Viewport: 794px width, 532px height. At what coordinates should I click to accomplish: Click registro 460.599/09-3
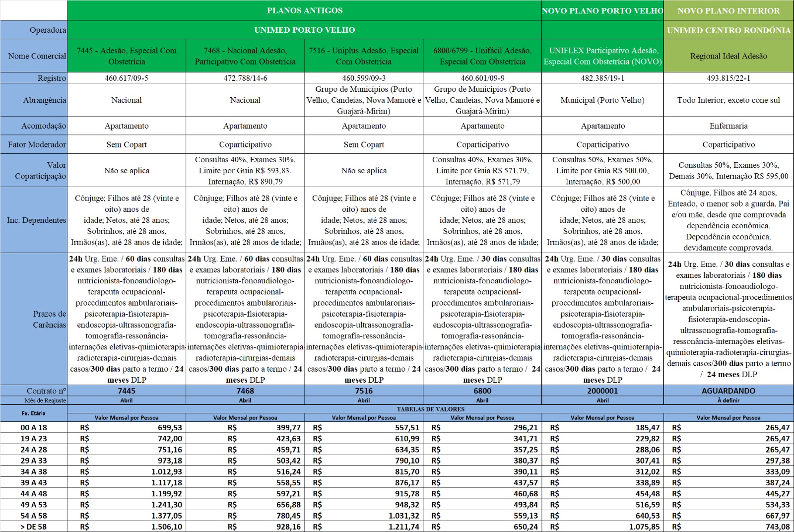(x=364, y=78)
